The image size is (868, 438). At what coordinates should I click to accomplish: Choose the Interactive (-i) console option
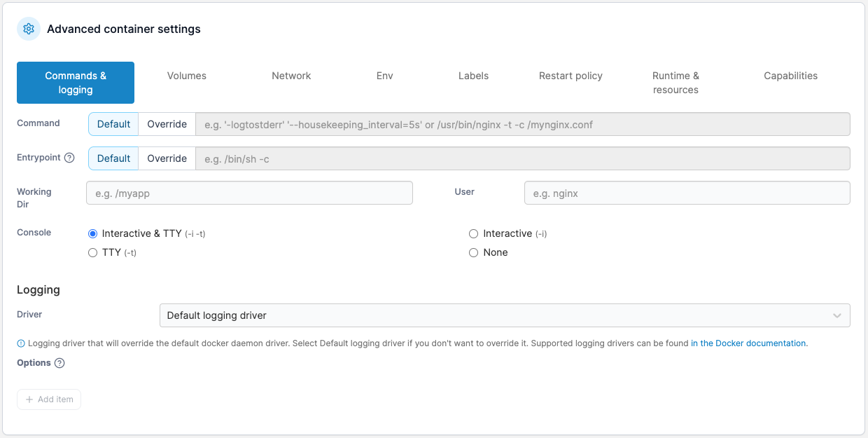pos(474,233)
